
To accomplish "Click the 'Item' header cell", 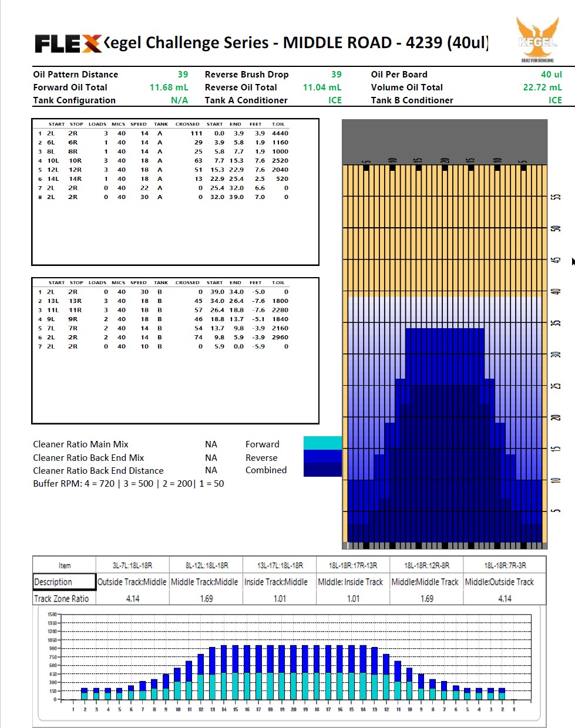I will [65, 565].
